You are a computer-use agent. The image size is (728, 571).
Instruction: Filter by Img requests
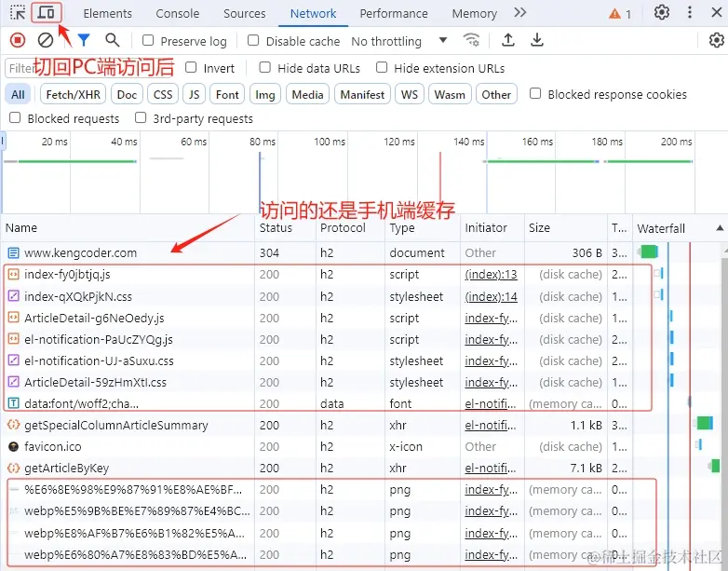click(x=265, y=94)
